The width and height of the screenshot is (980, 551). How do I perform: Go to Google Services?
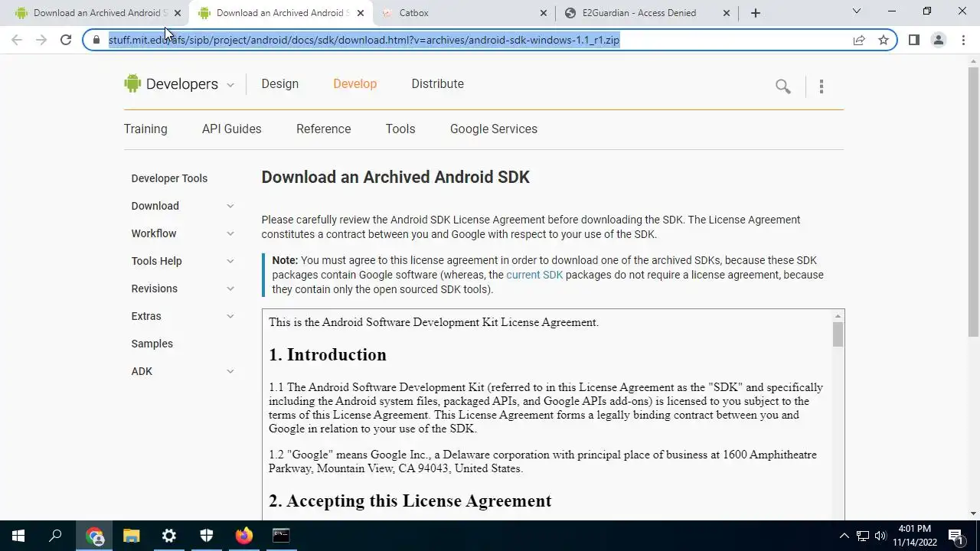click(494, 129)
